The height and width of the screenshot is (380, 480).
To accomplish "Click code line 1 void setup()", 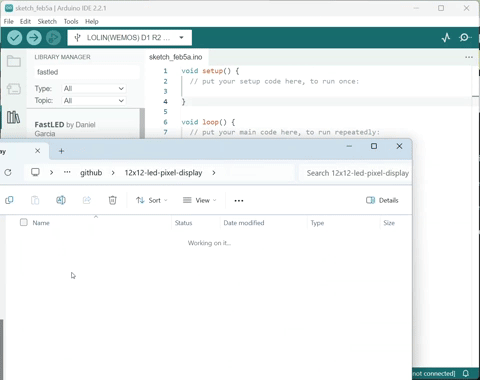I will [x=210, y=71].
